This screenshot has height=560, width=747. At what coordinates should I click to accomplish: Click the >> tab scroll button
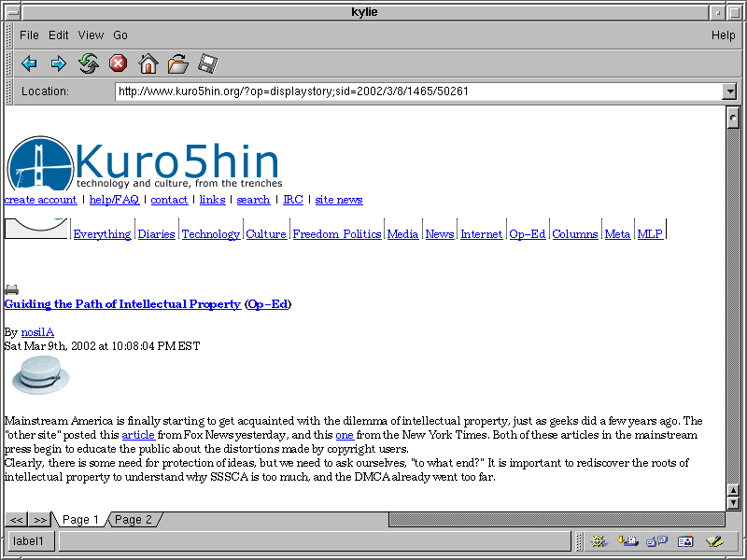pos(40,520)
